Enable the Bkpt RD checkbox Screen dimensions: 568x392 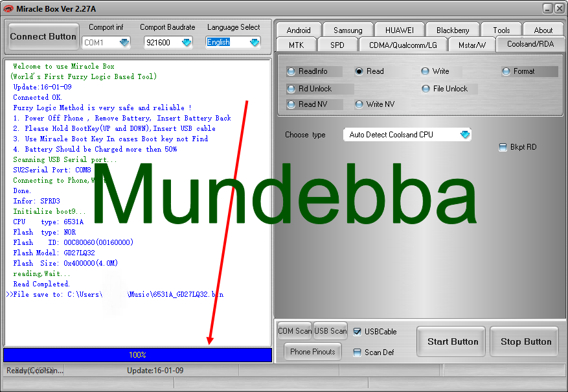(503, 147)
